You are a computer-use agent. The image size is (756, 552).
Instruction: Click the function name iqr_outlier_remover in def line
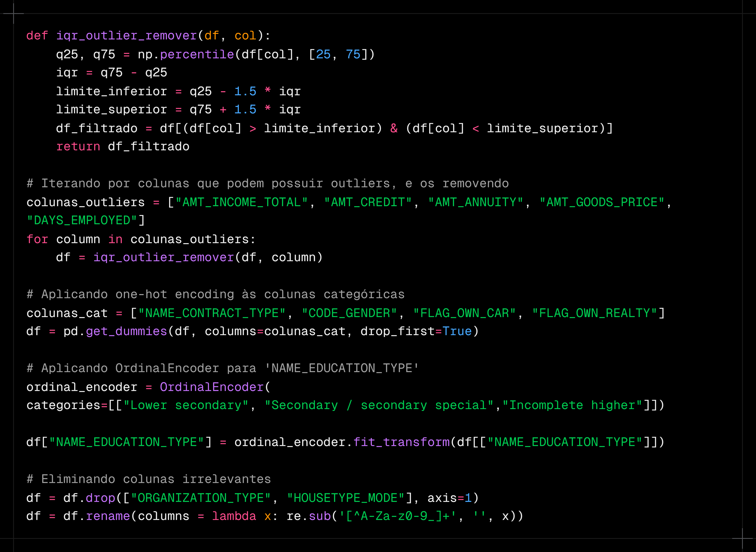click(x=126, y=36)
